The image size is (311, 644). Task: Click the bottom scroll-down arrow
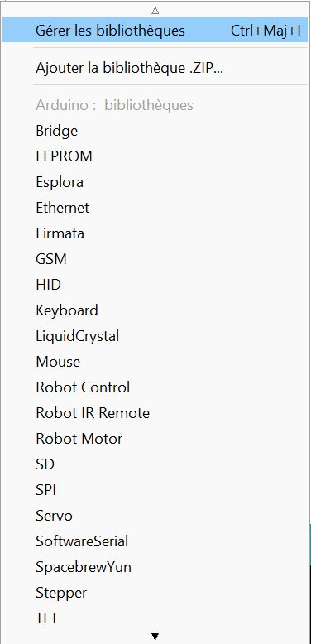point(155,637)
